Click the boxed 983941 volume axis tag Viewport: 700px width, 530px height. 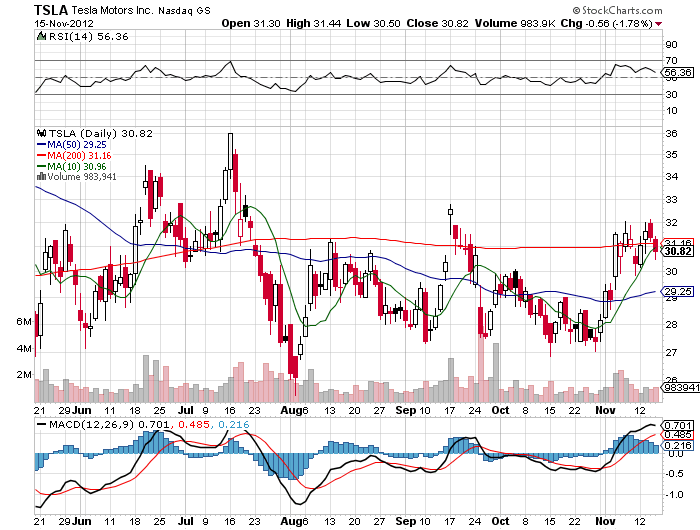click(681, 387)
